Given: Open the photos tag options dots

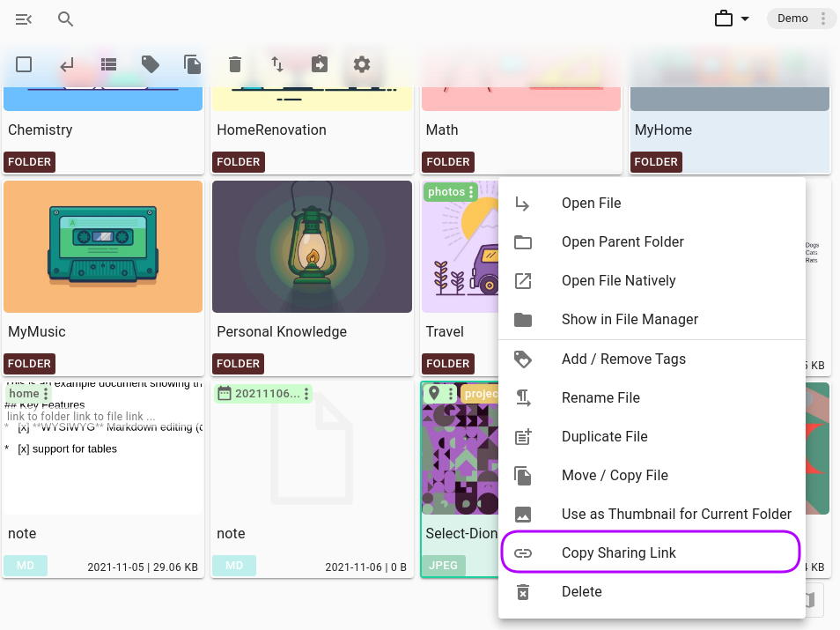Looking at the screenshot, I should (x=471, y=192).
